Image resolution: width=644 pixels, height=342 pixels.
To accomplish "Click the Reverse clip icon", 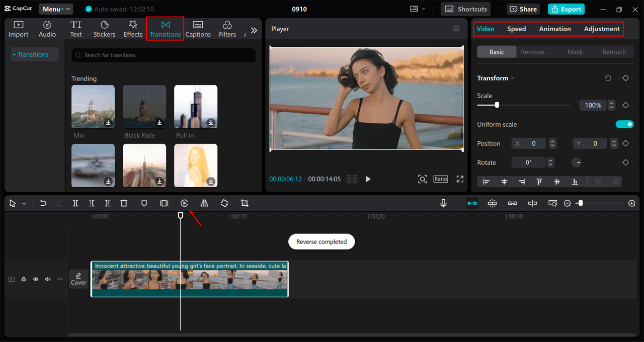I will [184, 203].
